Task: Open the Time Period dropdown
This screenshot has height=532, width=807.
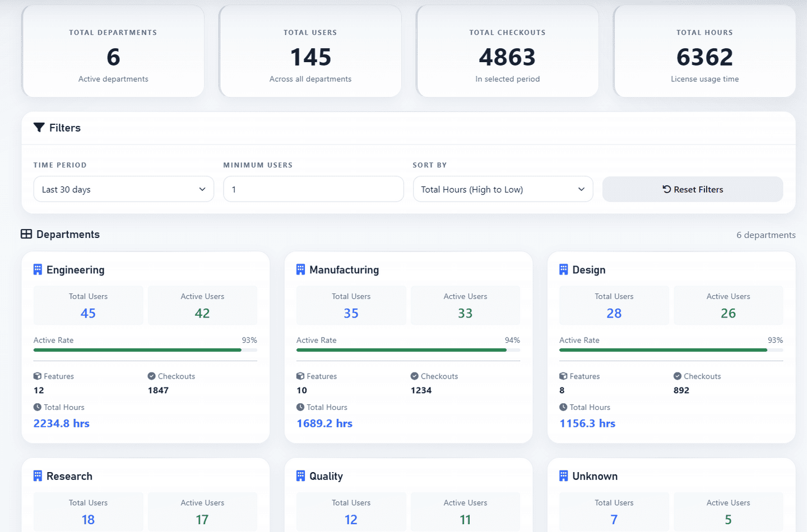Action: coord(124,189)
